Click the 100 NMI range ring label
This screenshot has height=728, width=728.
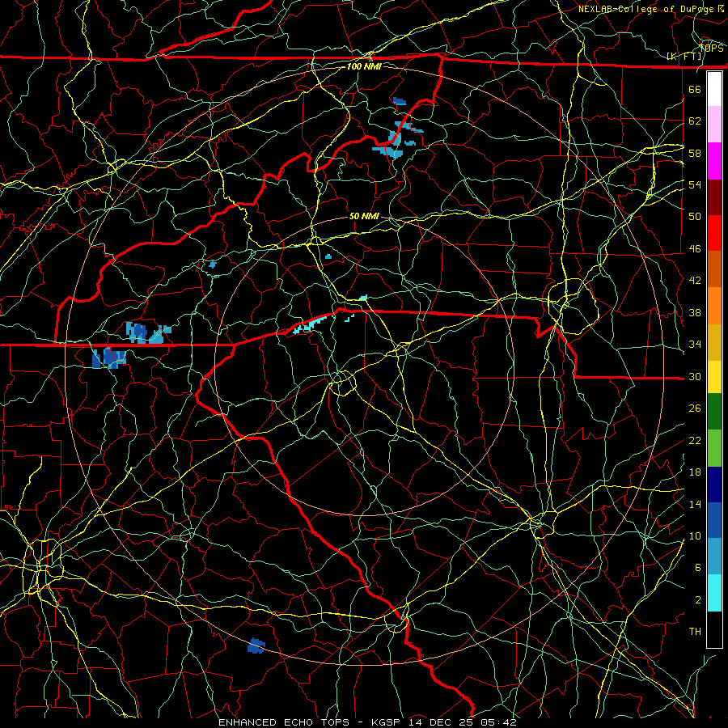point(364,66)
